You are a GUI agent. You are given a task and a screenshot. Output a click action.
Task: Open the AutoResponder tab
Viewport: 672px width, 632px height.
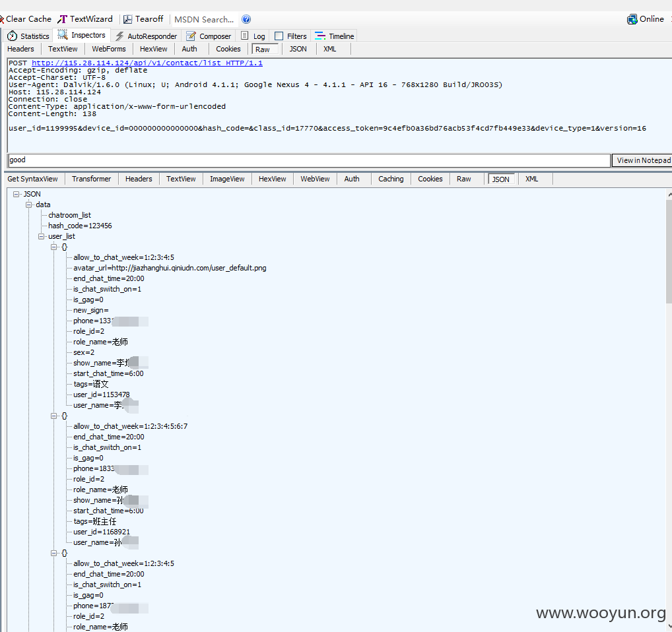pyautogui.click(x=146, y=36)
